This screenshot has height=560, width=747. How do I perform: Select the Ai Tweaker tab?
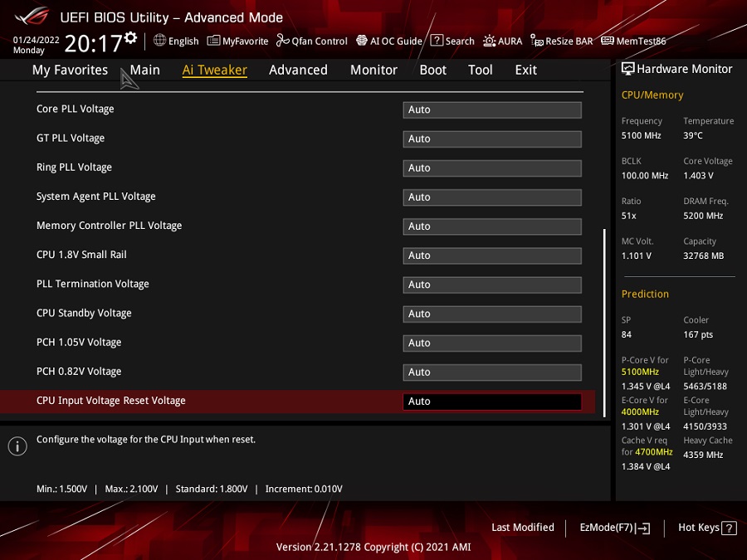point(214,70)
